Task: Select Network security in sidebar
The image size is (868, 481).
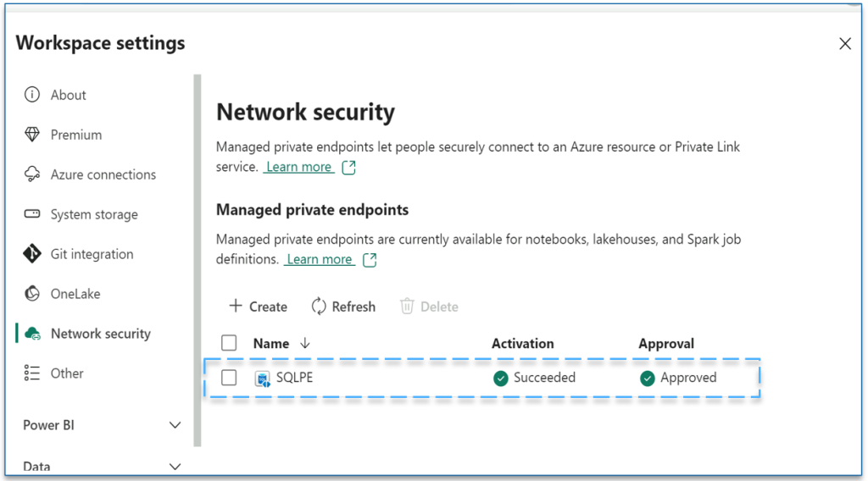Action: [x=100, y=334]
